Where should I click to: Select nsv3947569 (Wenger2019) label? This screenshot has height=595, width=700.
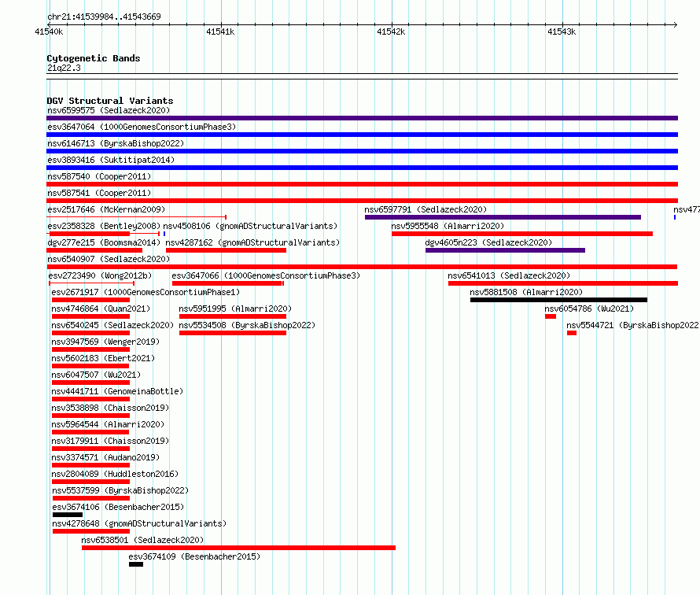(105, 342)
